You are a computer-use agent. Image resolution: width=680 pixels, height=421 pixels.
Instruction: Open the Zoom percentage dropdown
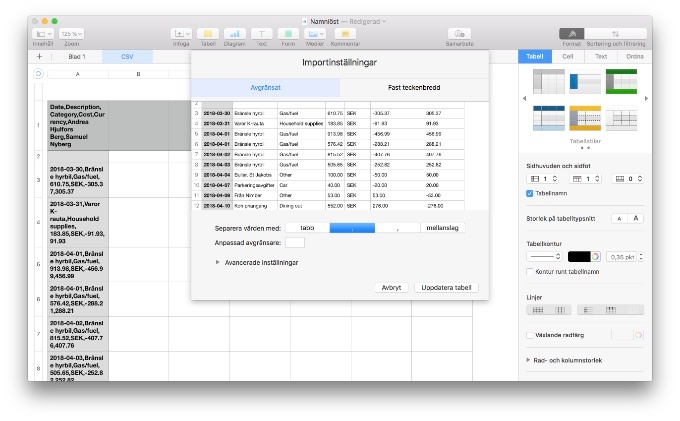(74, 34)
